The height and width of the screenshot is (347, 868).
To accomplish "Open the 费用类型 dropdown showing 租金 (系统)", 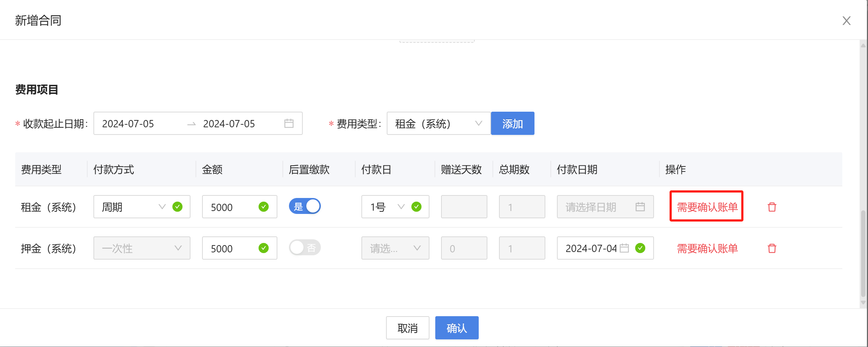I will click(438, 124).
